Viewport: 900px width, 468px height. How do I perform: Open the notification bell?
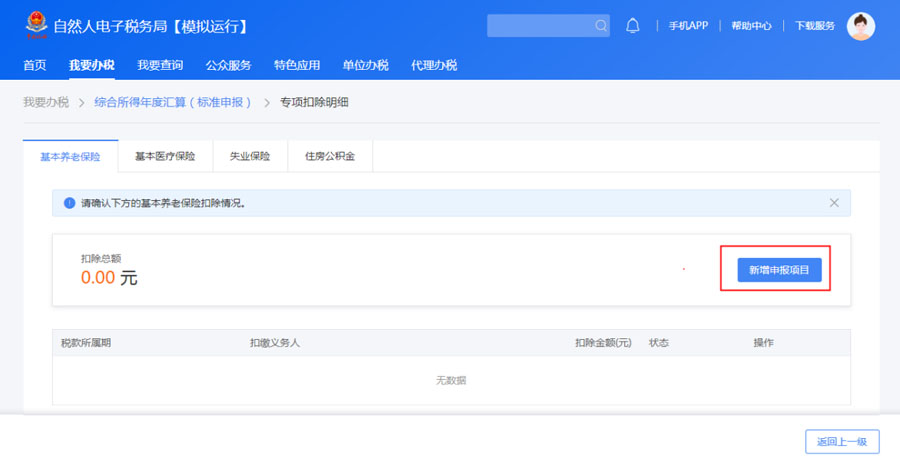[x=632, y=26]
